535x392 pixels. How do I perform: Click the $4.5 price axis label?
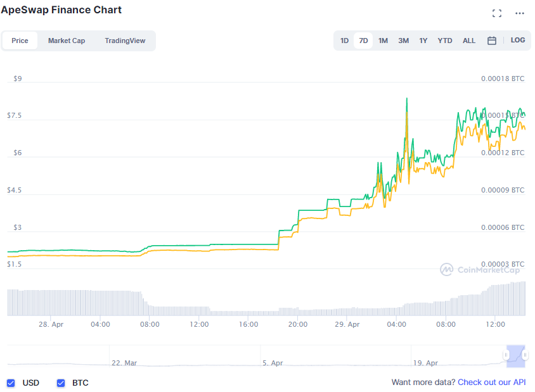click(x=14, y=190)
